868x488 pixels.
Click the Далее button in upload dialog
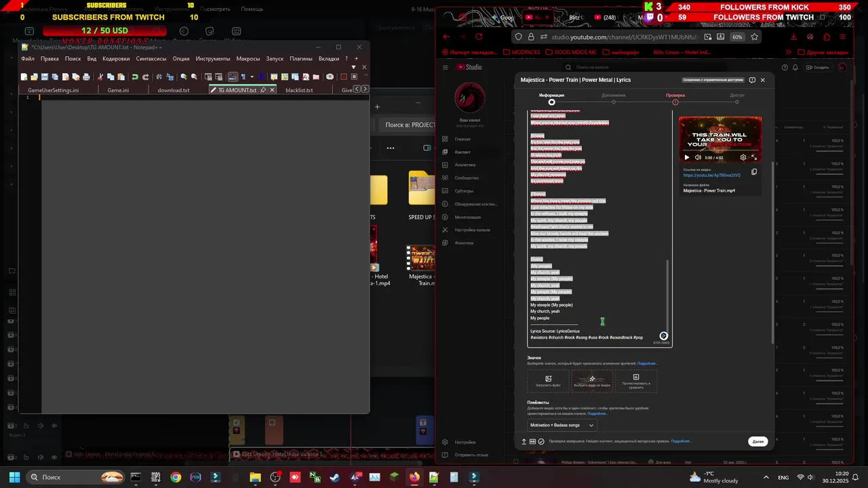(x=758, y=441)
